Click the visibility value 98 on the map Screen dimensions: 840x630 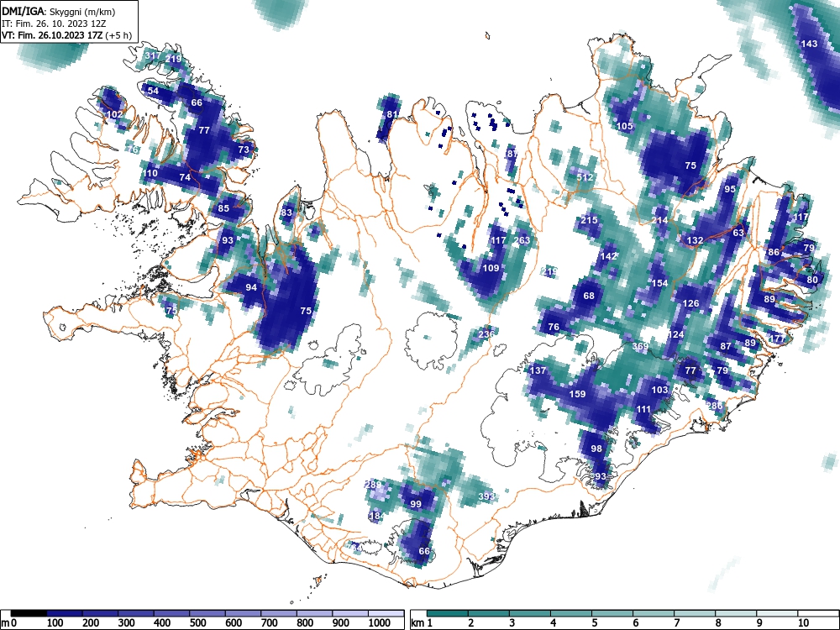click(x=596, y=449)
